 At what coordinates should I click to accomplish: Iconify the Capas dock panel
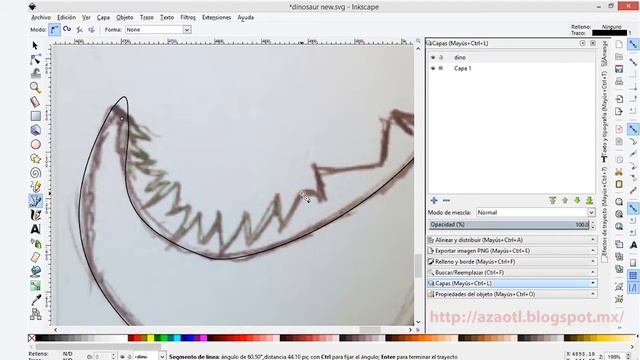pyautogui.click(x=582, y=43)
